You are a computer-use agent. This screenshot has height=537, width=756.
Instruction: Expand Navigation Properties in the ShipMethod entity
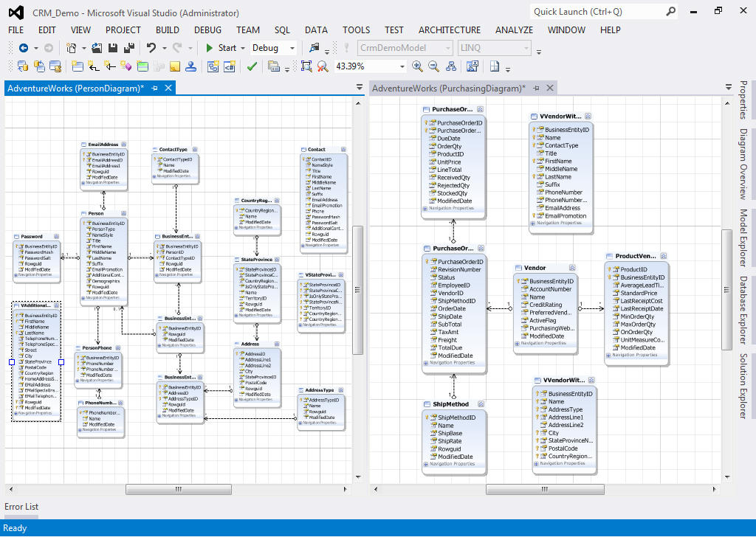pyautogui.click(x=426, y=464)
